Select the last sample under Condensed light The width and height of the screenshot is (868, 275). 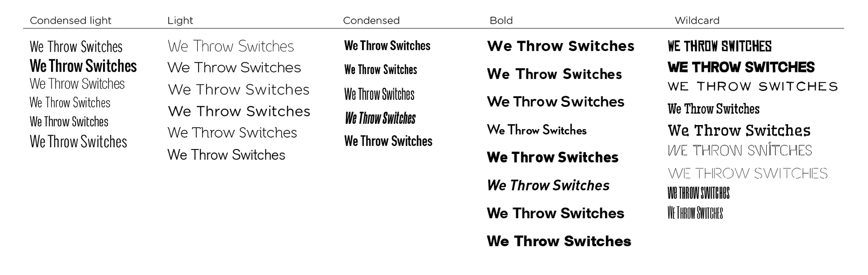pyautogui.click(x=78, y=141)
